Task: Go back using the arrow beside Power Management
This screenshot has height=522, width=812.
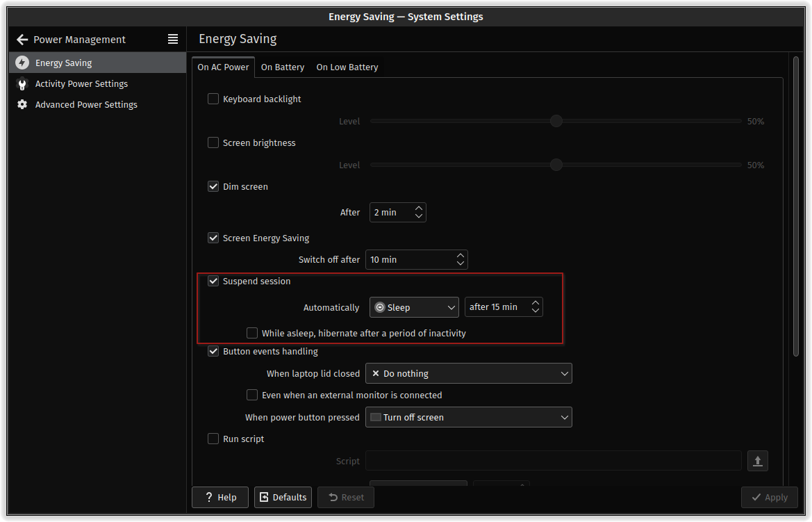Action: click(22, 40)
